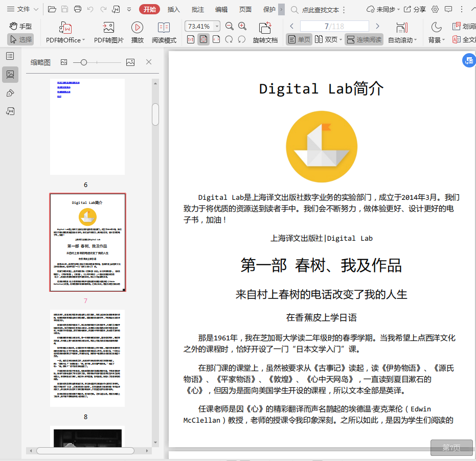Toggle 连续阅读 continuous reading
The height and width of the screenshot is (461, 476).
pos(364,39)
